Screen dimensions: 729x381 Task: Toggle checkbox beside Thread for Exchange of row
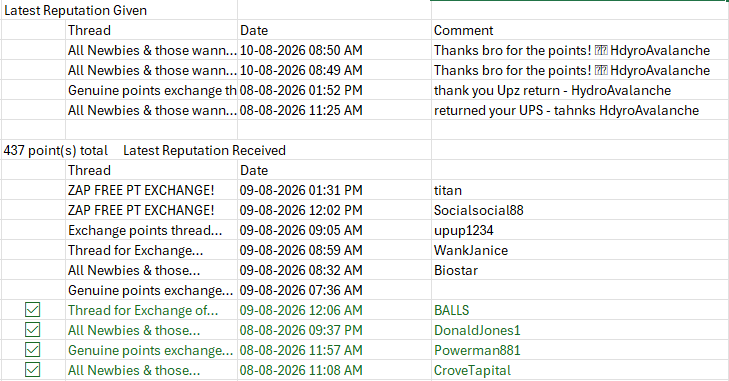[33, 310]
